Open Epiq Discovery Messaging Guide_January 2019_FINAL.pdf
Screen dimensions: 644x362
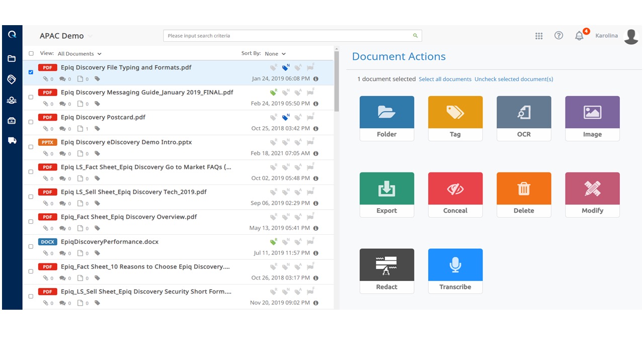click(x=147, y=92)
